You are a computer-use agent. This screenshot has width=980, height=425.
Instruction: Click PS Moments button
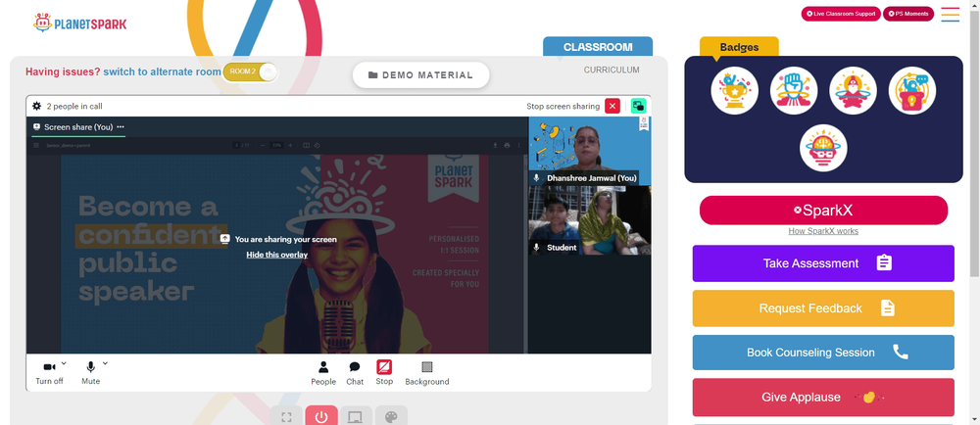[908, 14]
